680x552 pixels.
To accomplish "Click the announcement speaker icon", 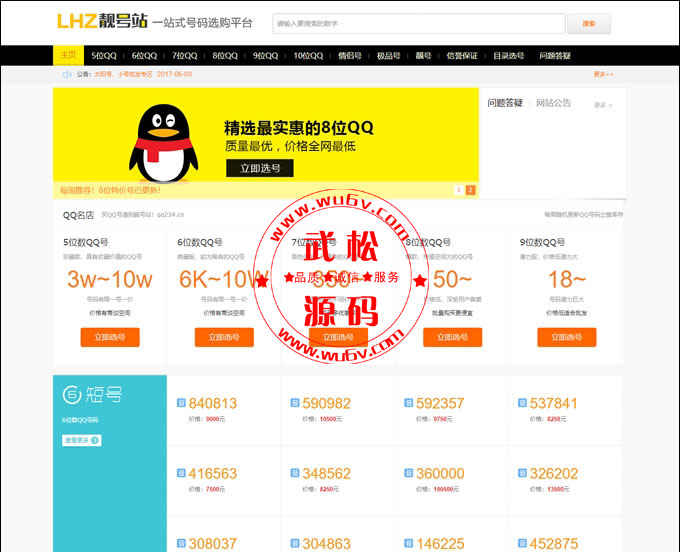I will click(67, 75).
